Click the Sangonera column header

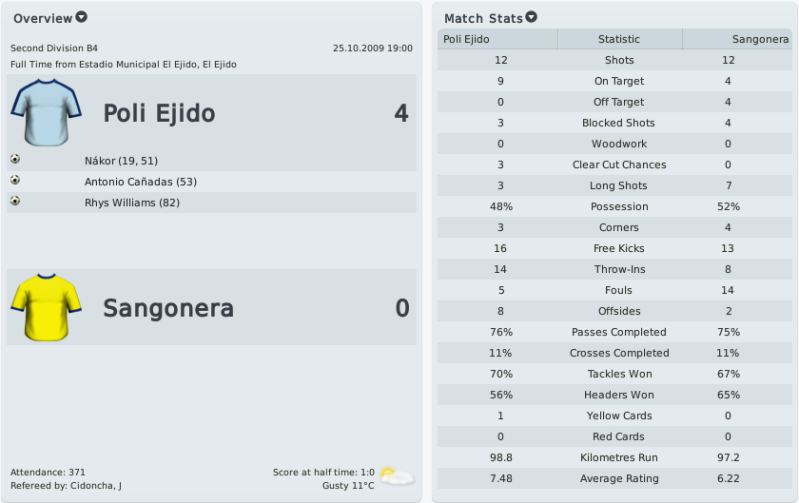pyautogui.click(x=737, y=39)
